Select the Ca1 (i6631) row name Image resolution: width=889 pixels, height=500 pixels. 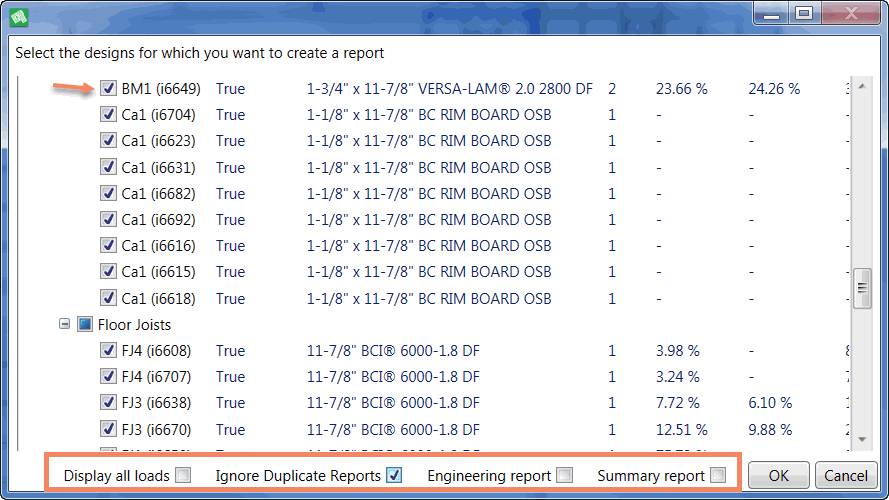tap(158, 168)
